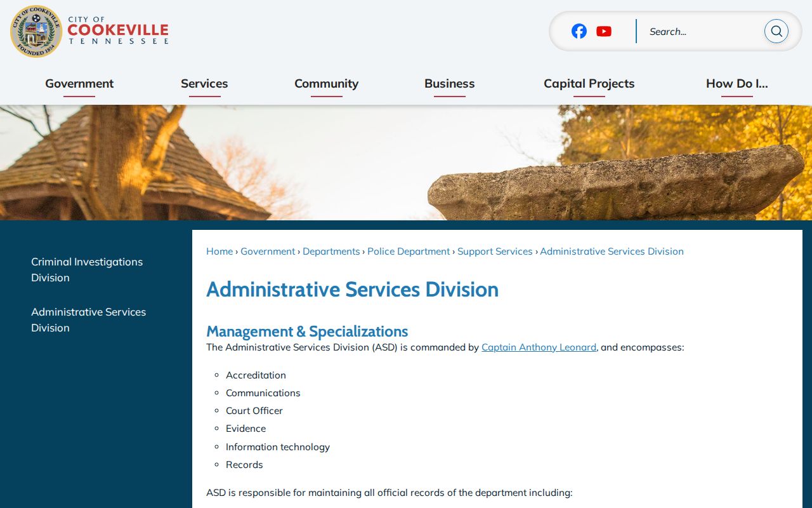Click the Information technology list item
Image resolution: width=812 pixels, height=508 pixels.
277,447
